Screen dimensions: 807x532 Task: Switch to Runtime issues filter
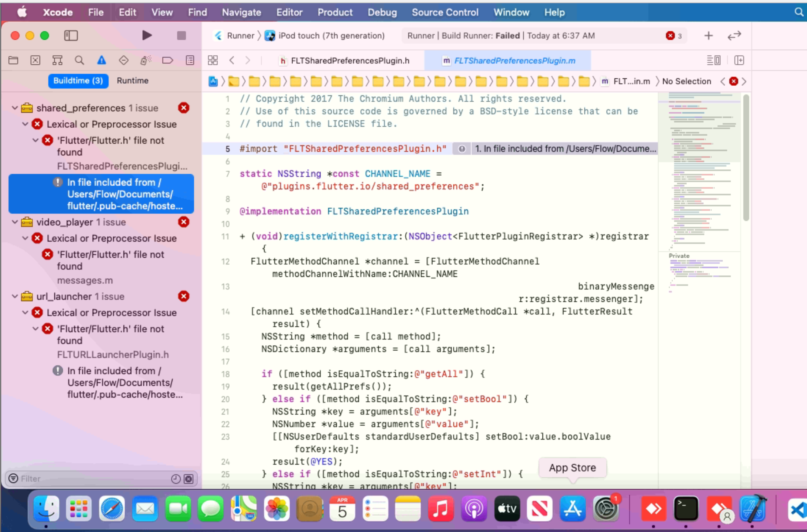(133, 81)
